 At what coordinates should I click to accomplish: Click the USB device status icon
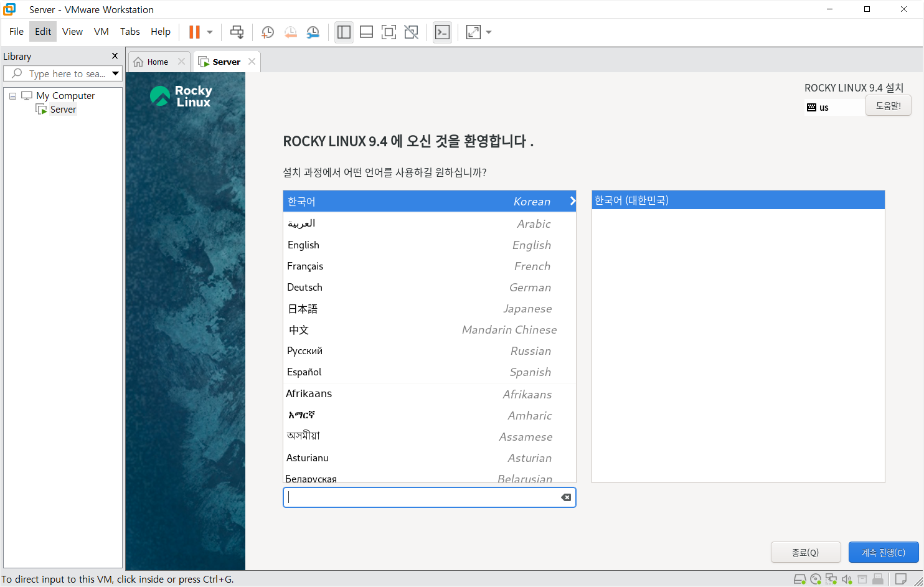point(878,580)
